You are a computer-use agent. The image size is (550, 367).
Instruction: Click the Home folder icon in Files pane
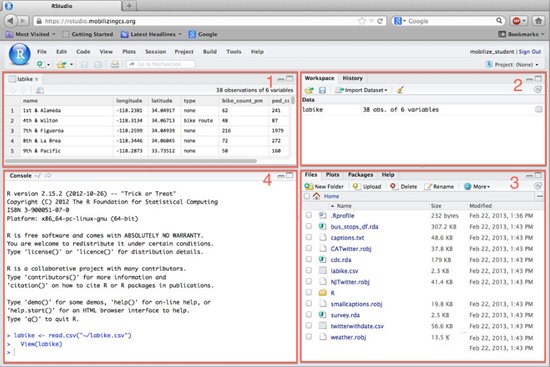[316, 196]
